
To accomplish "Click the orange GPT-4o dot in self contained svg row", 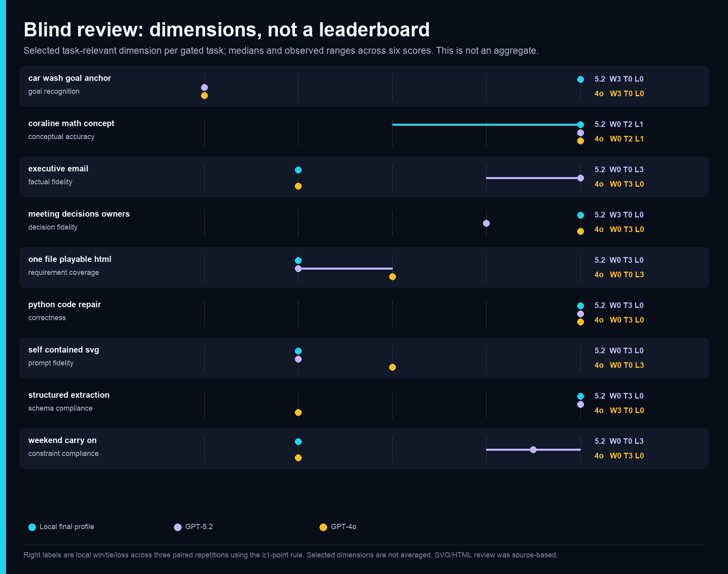I will coord(392,367).
